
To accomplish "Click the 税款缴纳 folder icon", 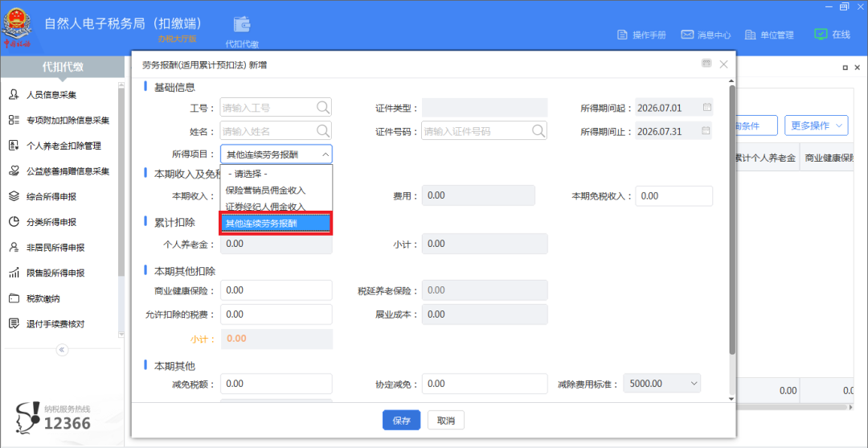I will click(x=14, y=298).
